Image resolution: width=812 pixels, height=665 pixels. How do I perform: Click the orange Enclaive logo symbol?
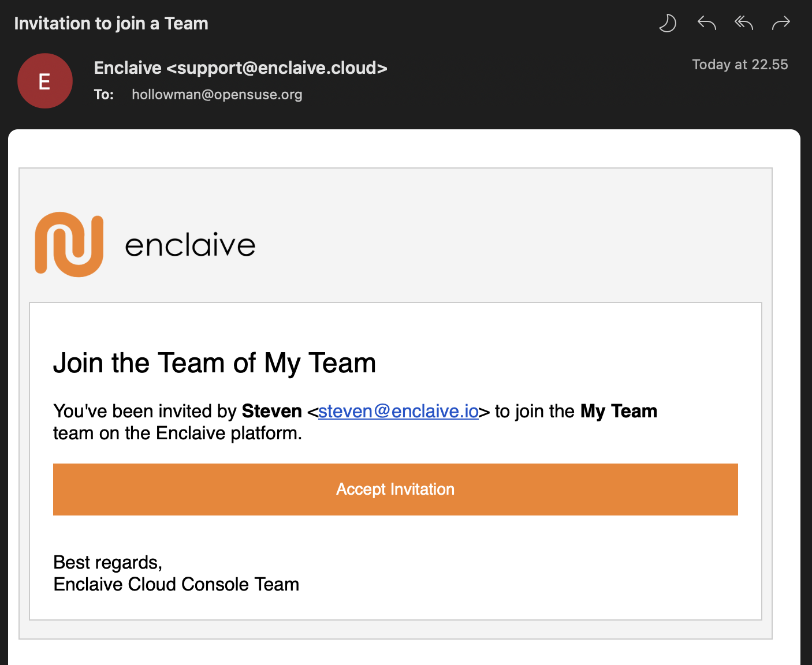tap(69, 244)
